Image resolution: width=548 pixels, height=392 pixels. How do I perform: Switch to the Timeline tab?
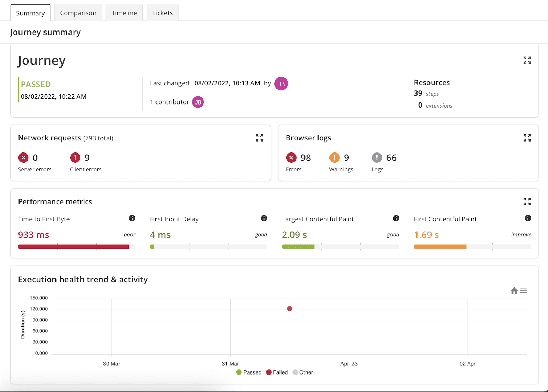tap(124, 13)
